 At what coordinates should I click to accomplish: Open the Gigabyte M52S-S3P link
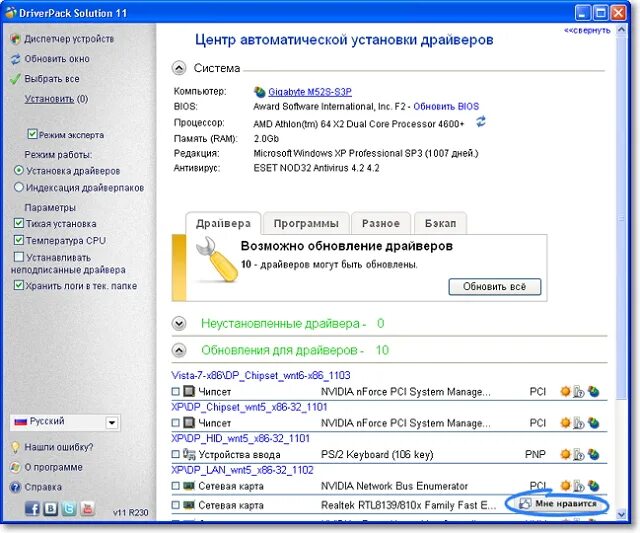310,92
